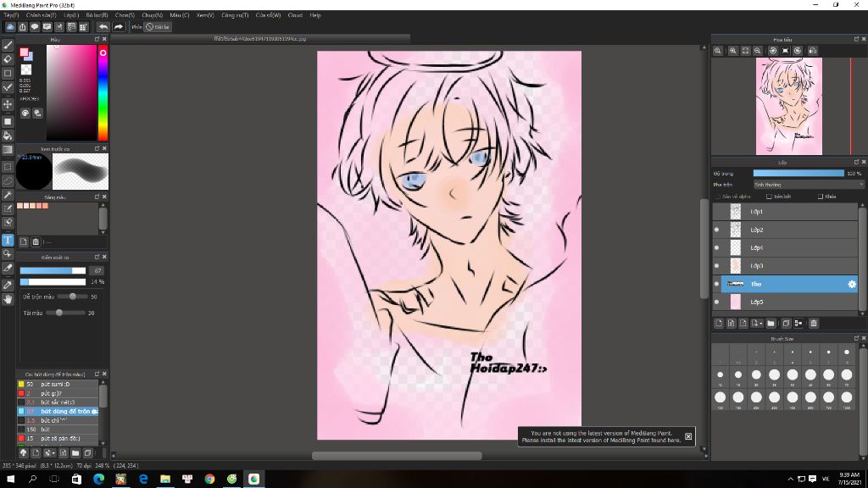Click the Đặt lại reset button
This screenshot has height=488, width=868.
click(x=159, y=26)
